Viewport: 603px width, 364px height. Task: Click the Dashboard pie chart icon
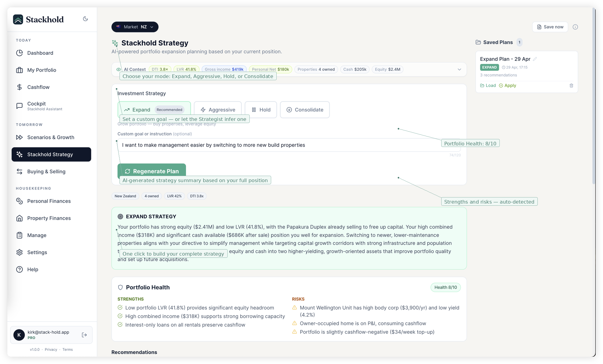pos(20,53)
